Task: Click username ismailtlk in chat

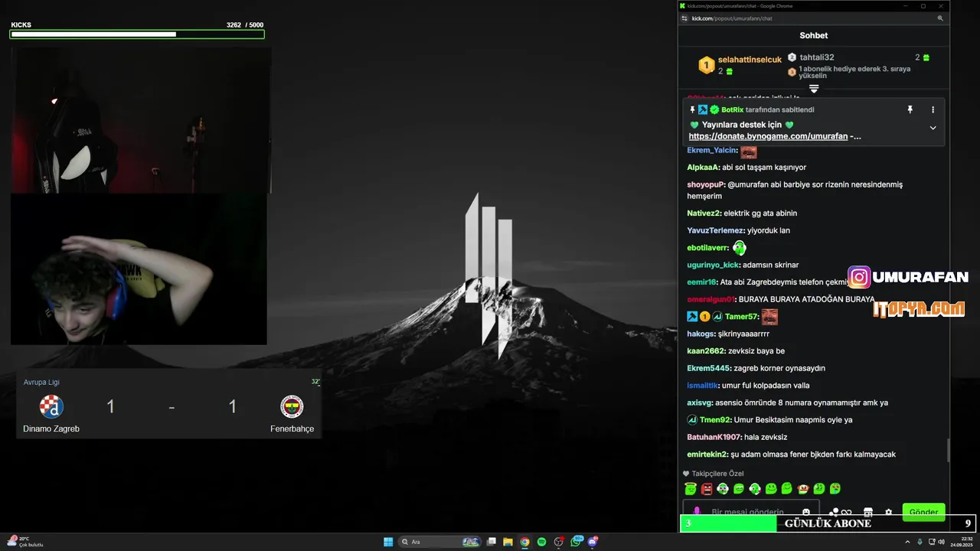Action: pyautogui.click(x=702, y=386)
